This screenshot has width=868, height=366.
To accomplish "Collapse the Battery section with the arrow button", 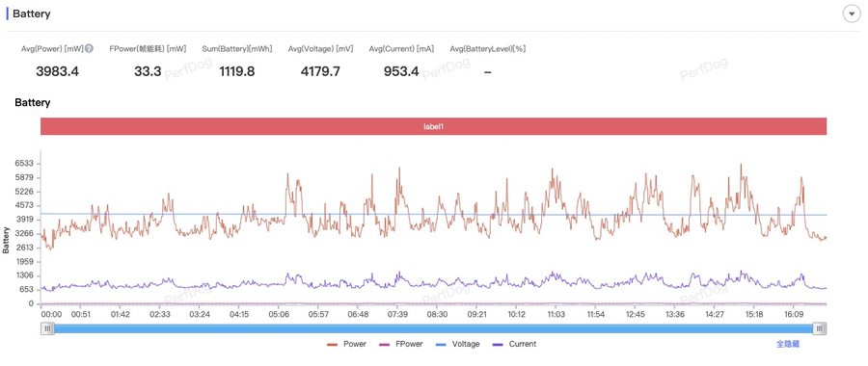I will coord(852,13).
